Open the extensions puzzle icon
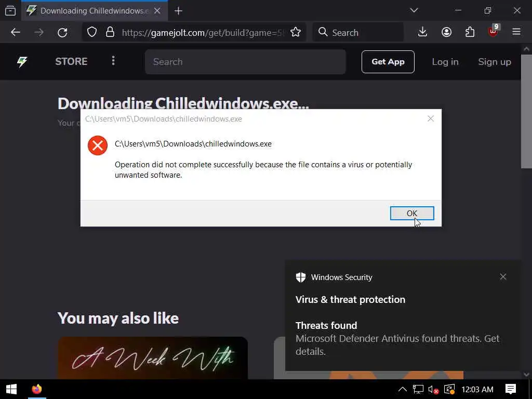 tap(470, 32)
